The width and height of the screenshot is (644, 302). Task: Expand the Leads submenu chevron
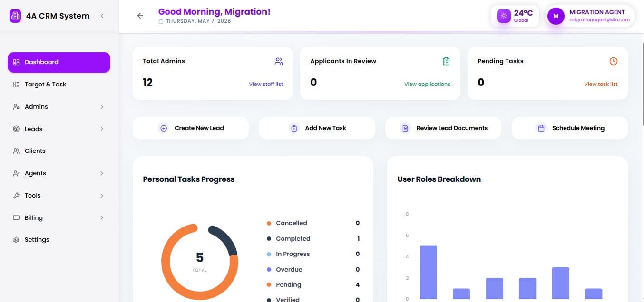102,129
